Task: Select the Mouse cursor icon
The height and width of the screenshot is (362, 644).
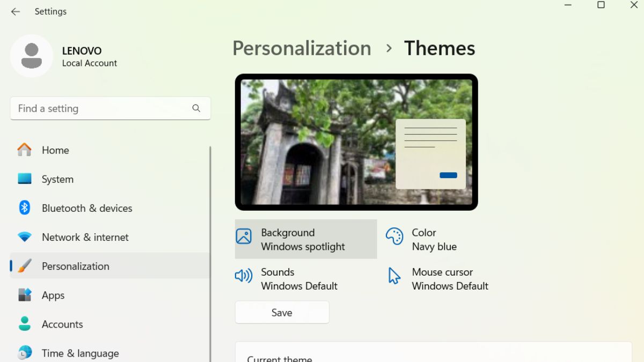Action: 394,276
